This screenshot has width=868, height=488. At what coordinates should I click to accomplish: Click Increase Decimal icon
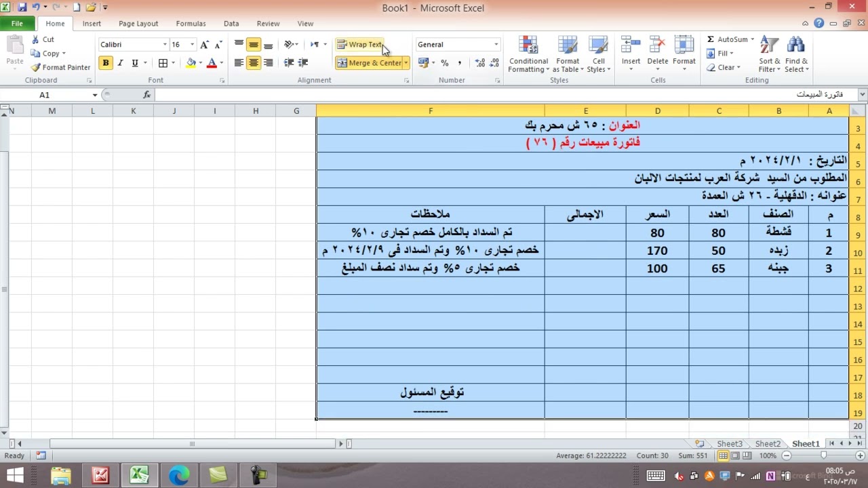coord(480,63)
